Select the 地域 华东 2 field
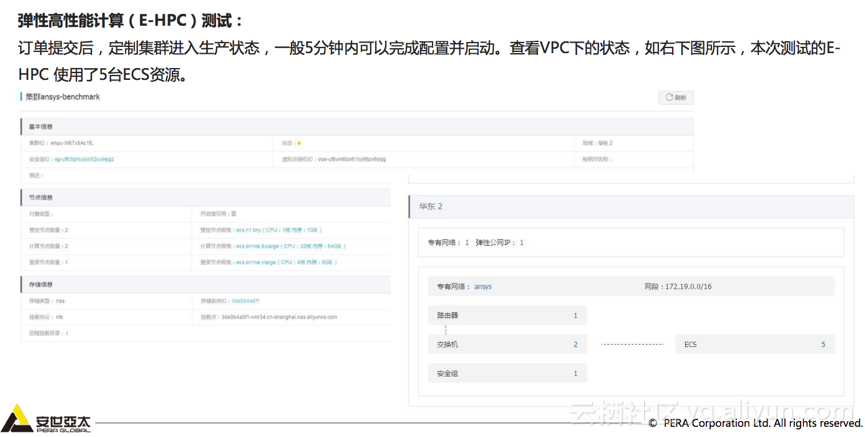The height and width of the screenshot is (437, 865). click(x=597, y=143)
